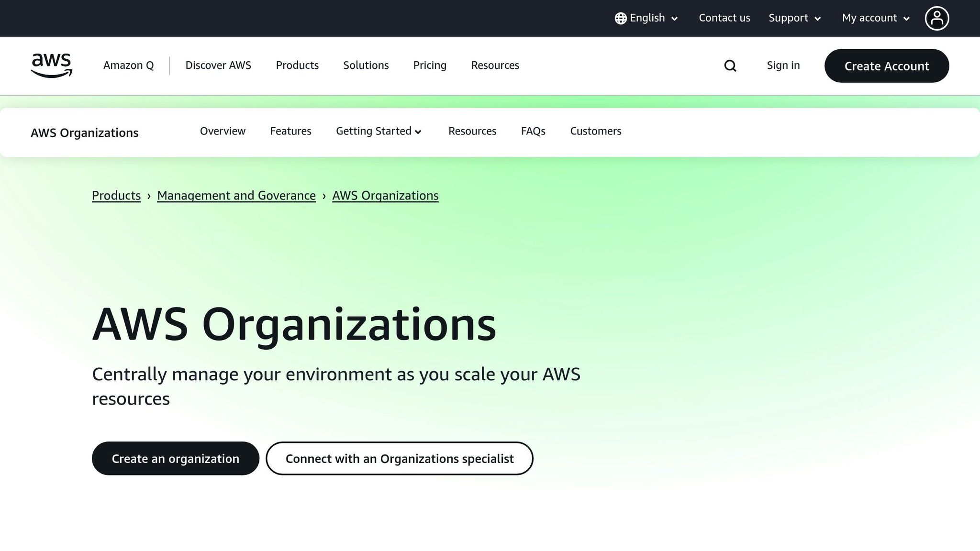Click the AWS Organizations breadcrumb link
This screenshot has width=980, height=551.
[385, 196]
